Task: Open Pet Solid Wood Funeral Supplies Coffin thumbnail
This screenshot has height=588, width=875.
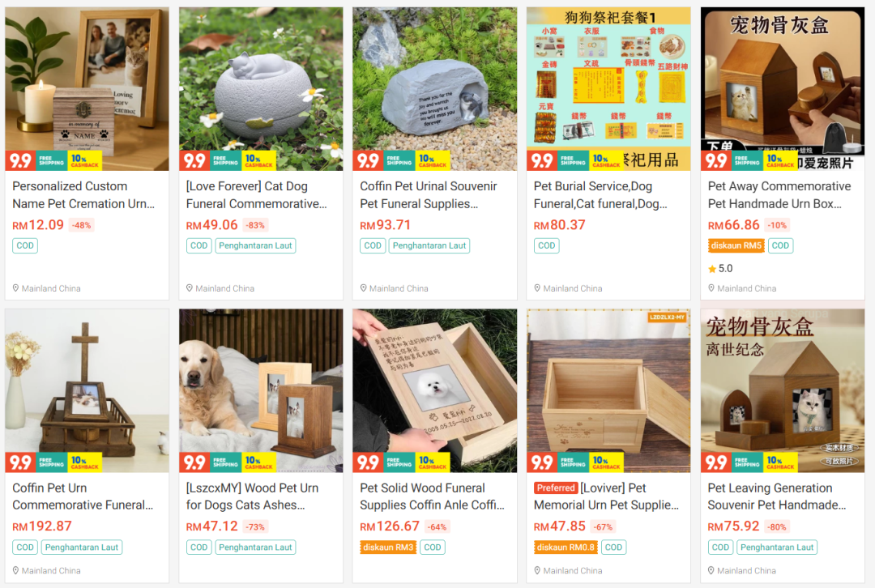Action: [x=435, y=390]
